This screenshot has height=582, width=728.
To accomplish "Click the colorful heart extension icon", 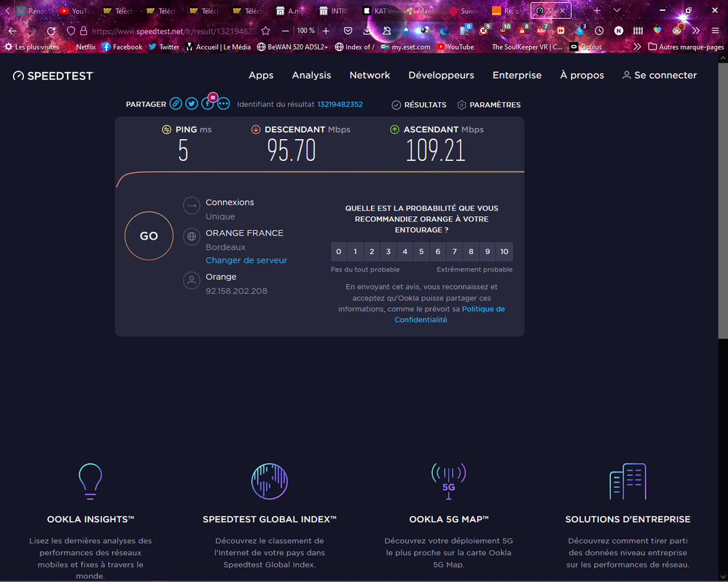I will [657, 31].
